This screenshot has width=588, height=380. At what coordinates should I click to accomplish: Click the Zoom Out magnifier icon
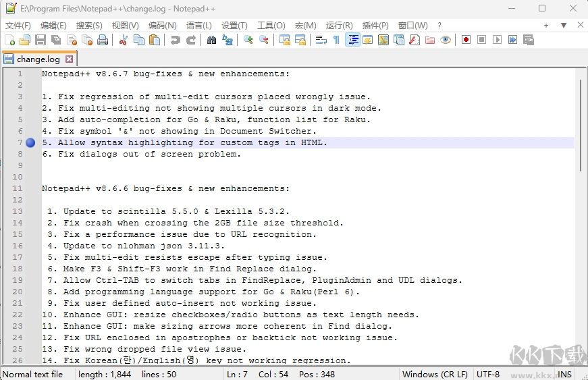point(264,40)
